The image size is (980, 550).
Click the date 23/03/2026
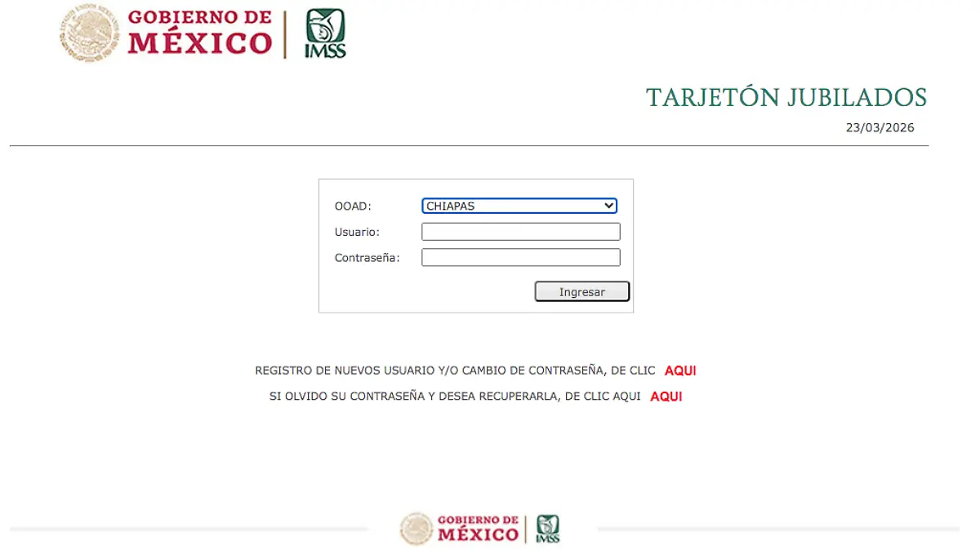880,128
